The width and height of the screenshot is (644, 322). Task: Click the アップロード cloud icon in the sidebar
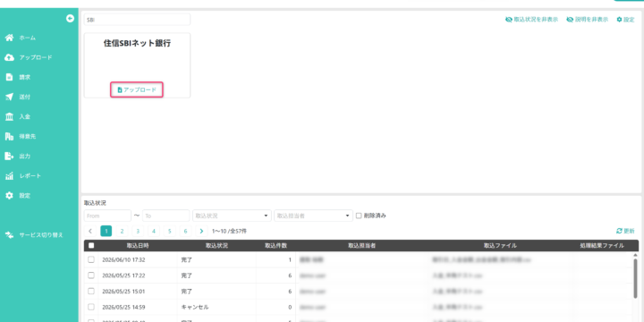[x=9, y=57]
